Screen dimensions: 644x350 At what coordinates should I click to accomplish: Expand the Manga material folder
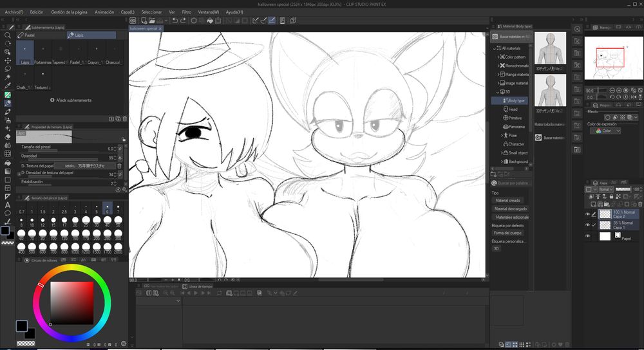498,75
